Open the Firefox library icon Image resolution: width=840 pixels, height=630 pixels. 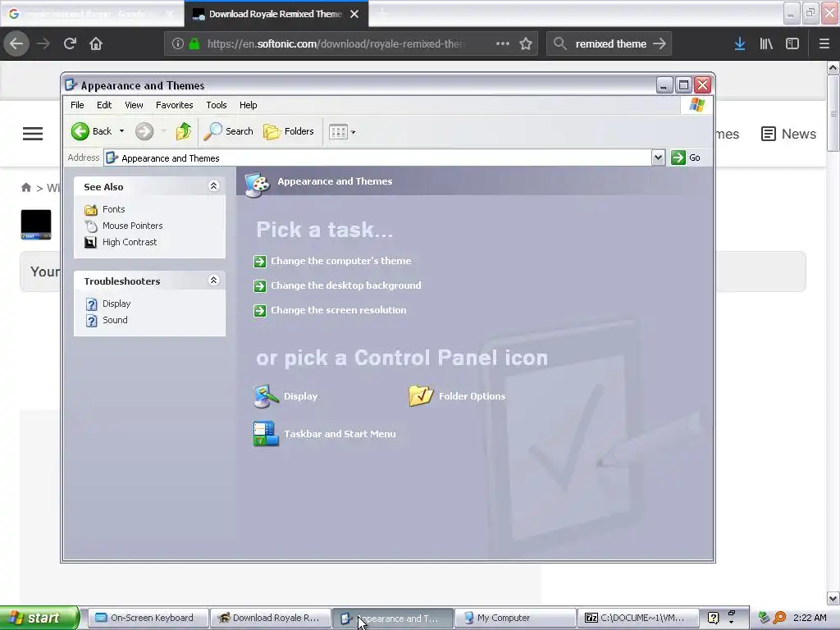tap(766, 43)
